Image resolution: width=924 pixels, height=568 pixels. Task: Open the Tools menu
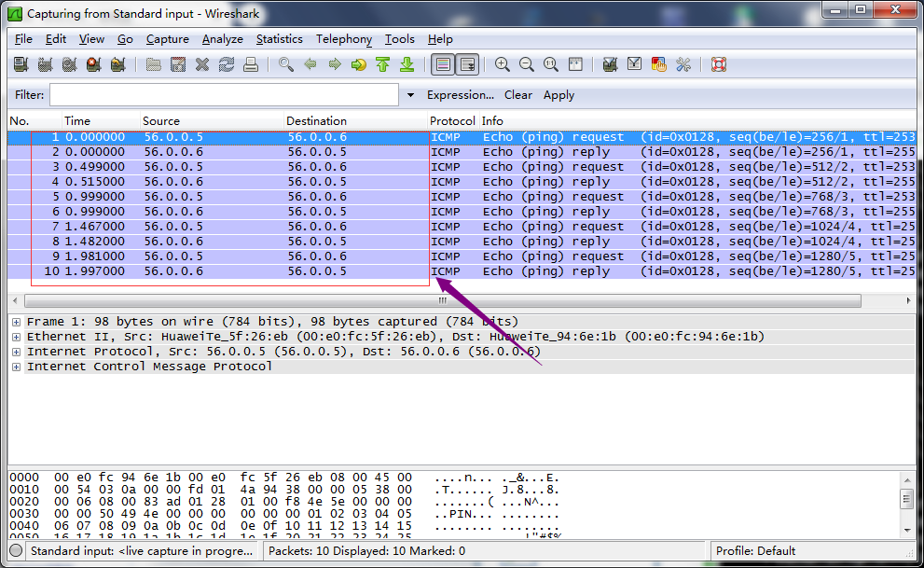(x=400, y=39)
